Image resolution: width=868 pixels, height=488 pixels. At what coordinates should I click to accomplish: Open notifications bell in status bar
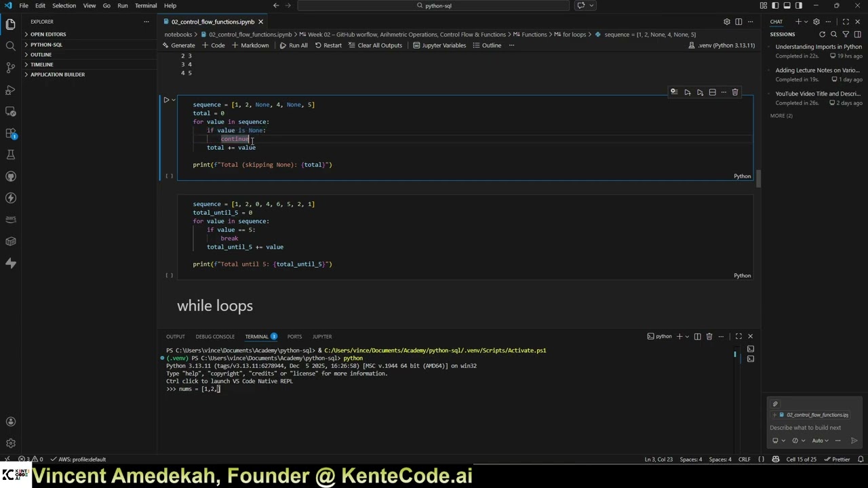(x=859, y=459)
